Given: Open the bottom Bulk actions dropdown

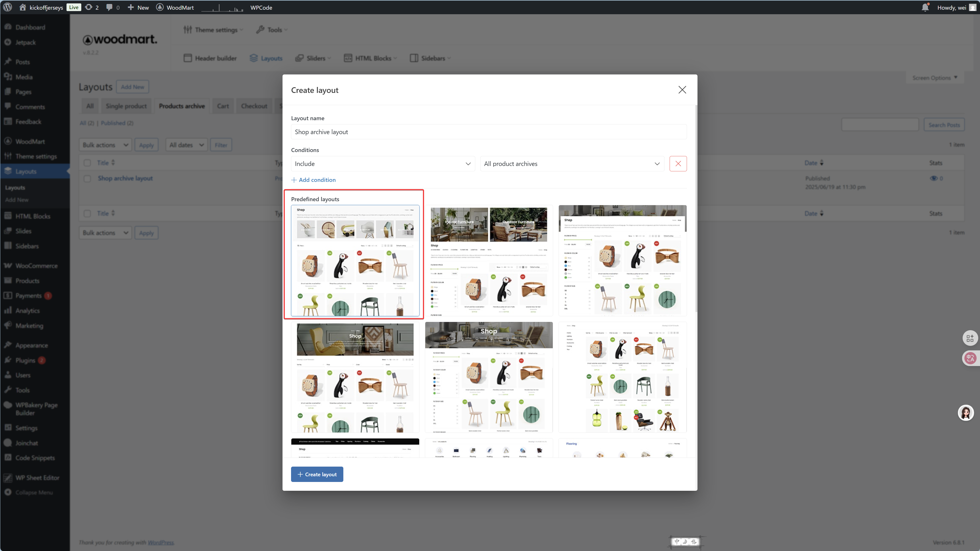Looking at the screenshot, I should pyautogui.click(x=105, y=233).
